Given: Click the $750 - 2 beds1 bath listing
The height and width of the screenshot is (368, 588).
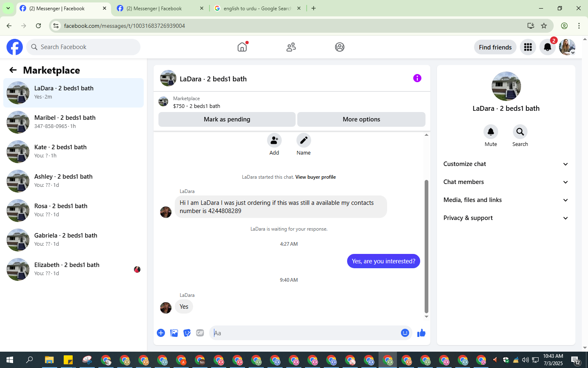Looking at the screenshot, I should click(x=196, y=106).
